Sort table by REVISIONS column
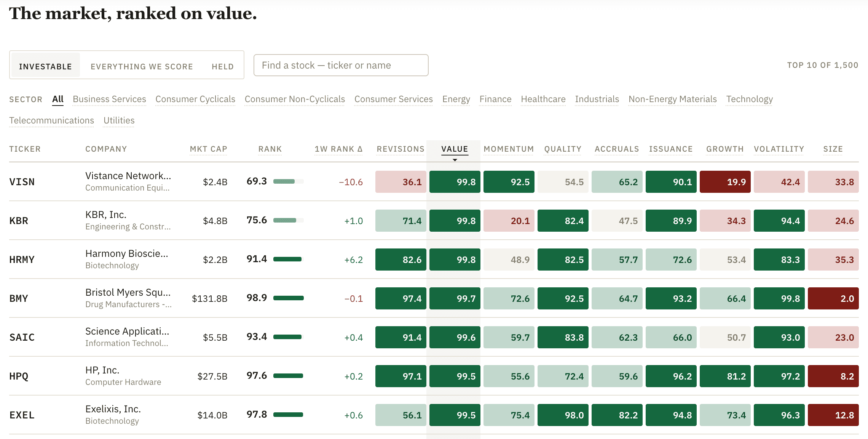Screen dimensions: 868x439 coord(400,149)
